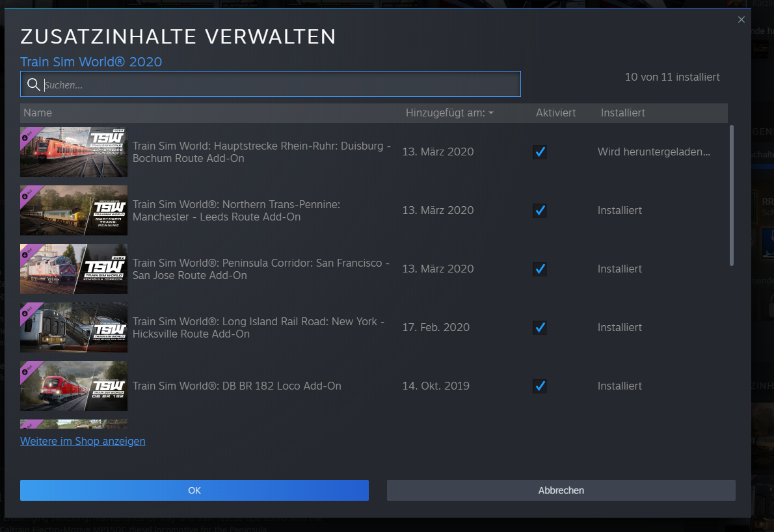Viewport: 774px width, 532px height.
Task: Close the Zusatzinhalte verwalten dialog
Action: point(741,20)
